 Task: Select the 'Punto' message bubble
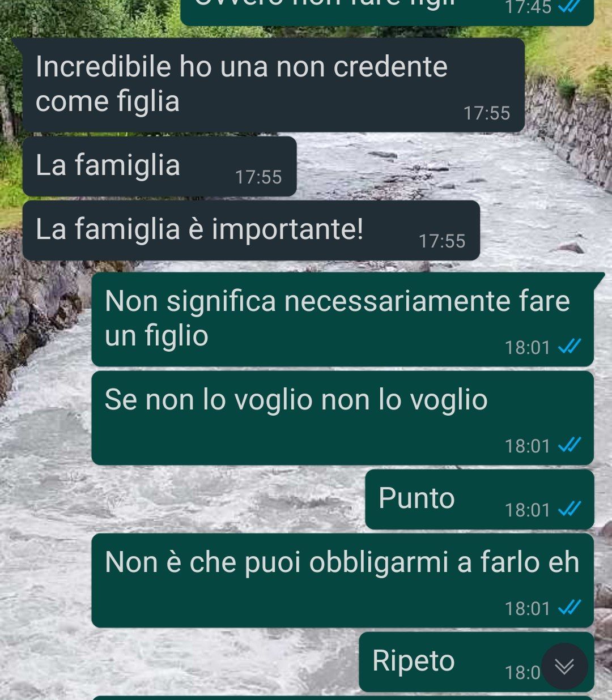pyautogui.click(x=479, y=499)
